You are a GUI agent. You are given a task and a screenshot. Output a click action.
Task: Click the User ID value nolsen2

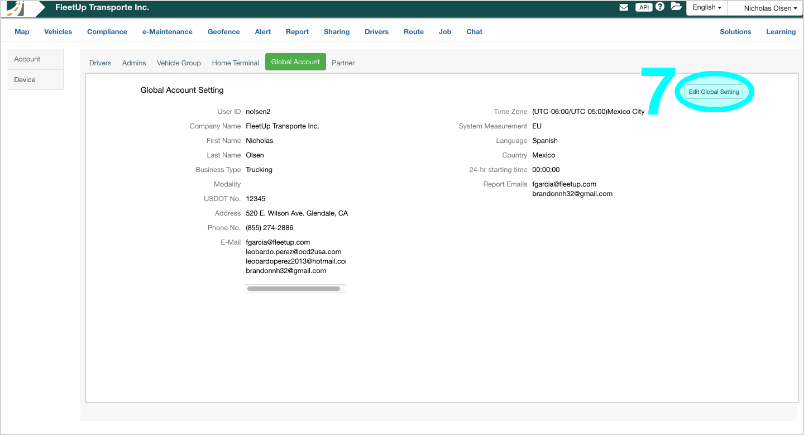[258, 112]
